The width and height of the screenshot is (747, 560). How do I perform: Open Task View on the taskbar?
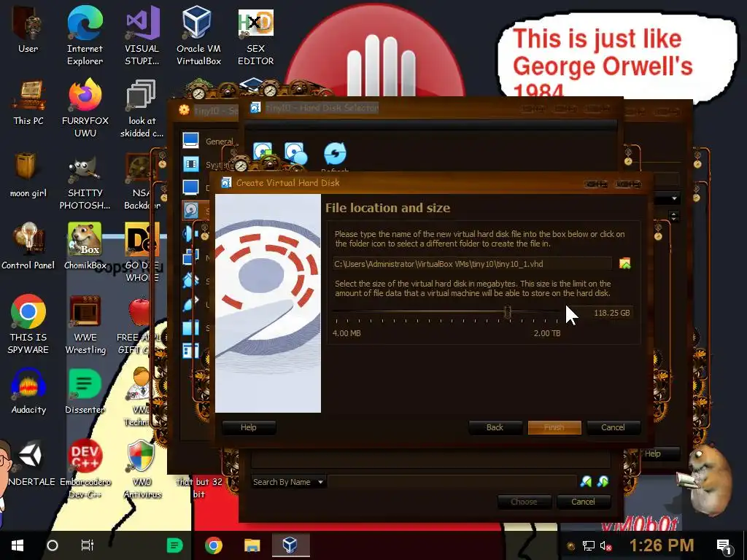[x=88, y=545]
